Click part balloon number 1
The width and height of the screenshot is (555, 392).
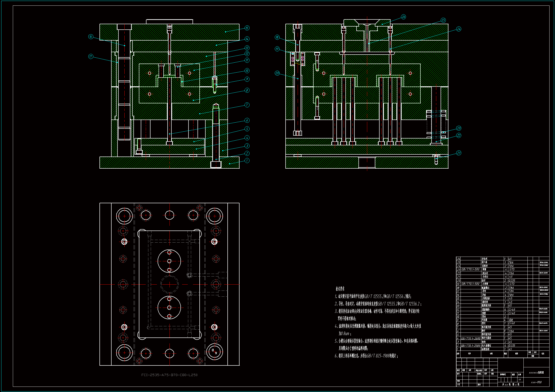(247, 160)
